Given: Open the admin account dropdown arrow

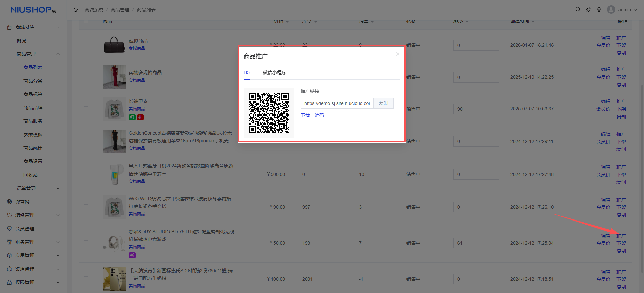Looking at the screenshot, I should pyautogui.click(x=635, y=10).
